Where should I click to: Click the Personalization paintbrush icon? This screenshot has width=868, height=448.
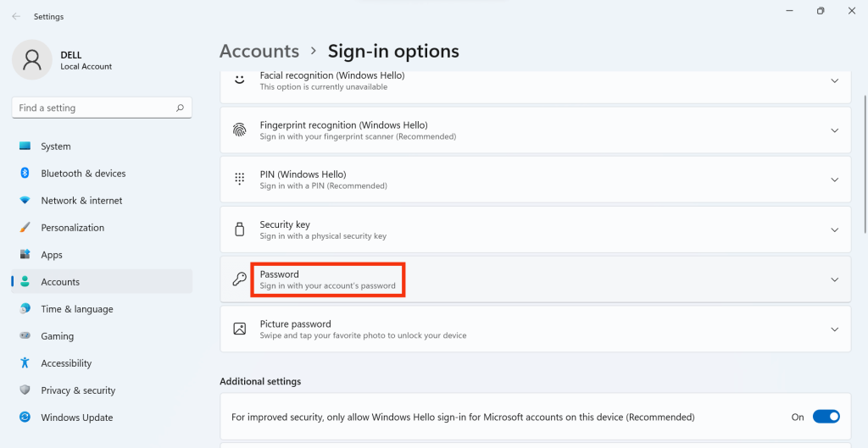coord(25,227)
